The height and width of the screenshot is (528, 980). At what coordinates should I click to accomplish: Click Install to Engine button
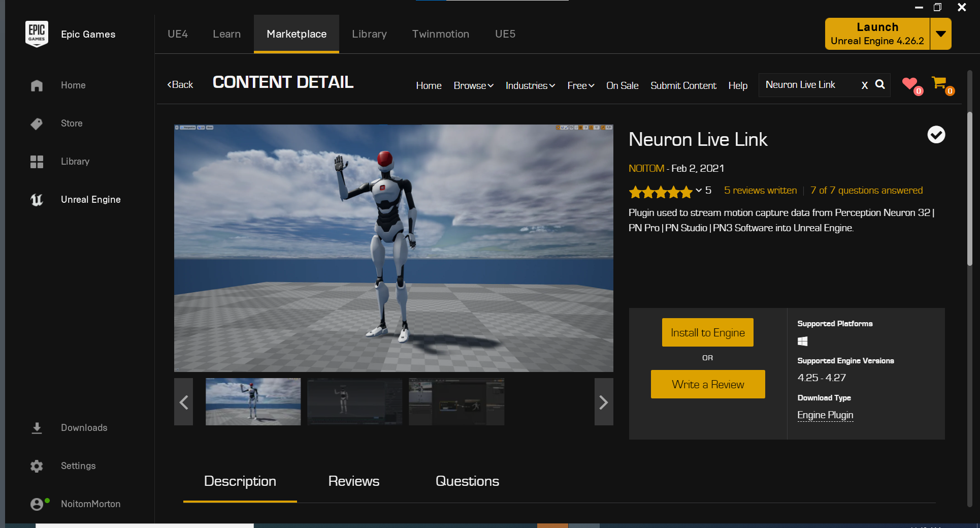coord(708,332)
